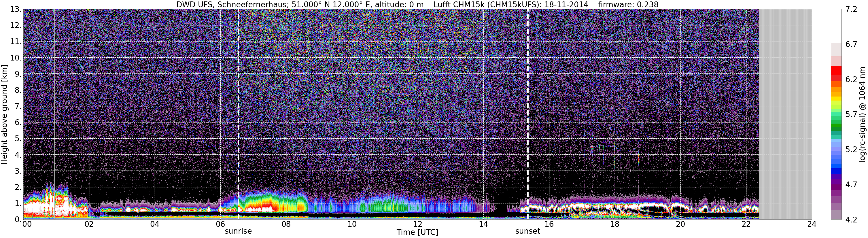This screenshot has width=868, height=238.
Task: Click the x-axis tick label '16'
Action: [549, 224]
